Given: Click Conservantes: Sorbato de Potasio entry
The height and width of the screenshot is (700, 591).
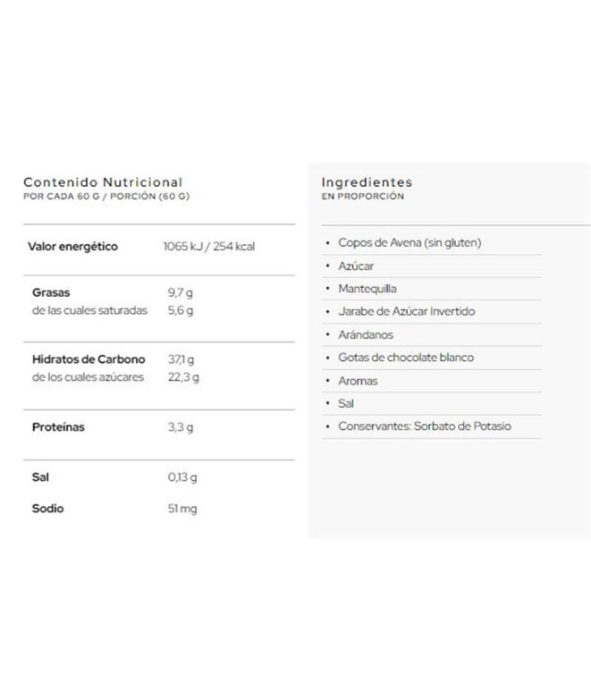Looking at the screenshot, I should coord(425,426).
